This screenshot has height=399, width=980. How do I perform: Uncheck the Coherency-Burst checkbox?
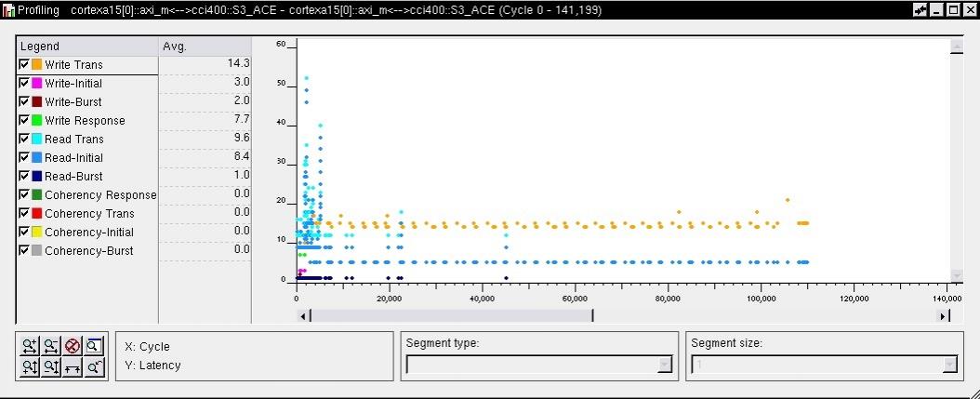point(24,250)
